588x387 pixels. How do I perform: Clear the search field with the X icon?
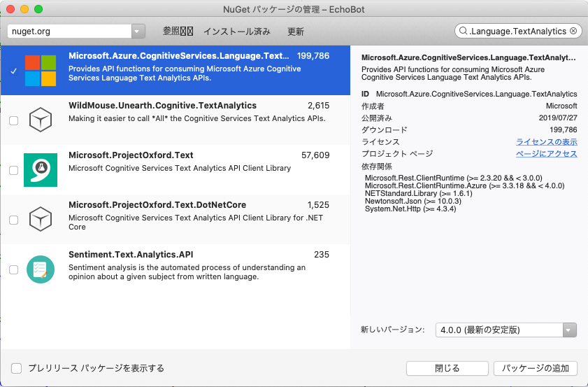click(573, 31)
